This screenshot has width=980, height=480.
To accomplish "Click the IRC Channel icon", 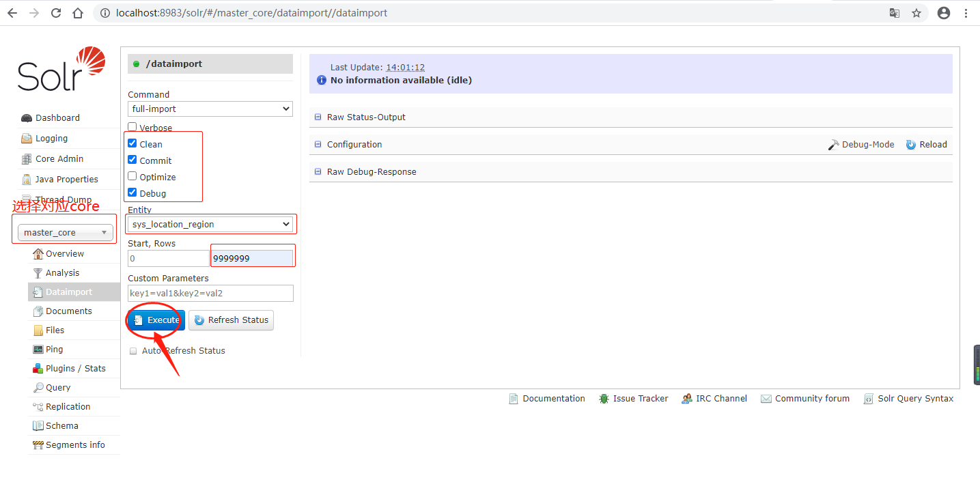I will click(x=686, y=399).
